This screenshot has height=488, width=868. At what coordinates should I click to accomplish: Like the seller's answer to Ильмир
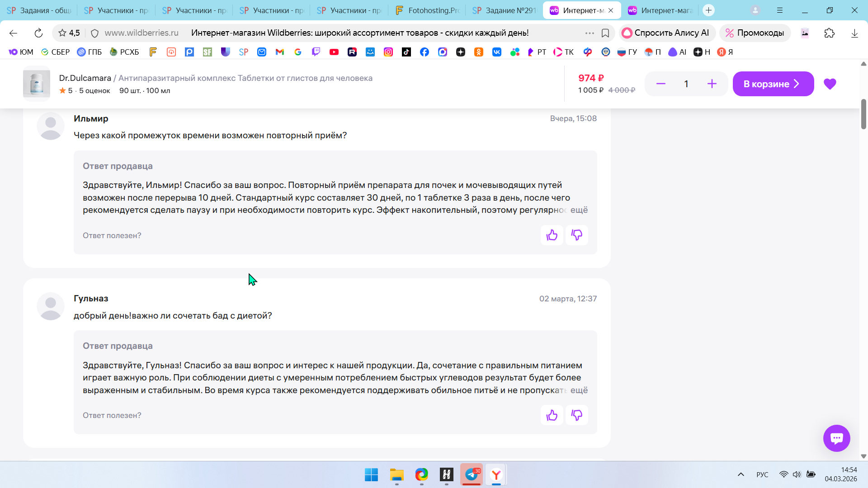[x=552, y=235]
